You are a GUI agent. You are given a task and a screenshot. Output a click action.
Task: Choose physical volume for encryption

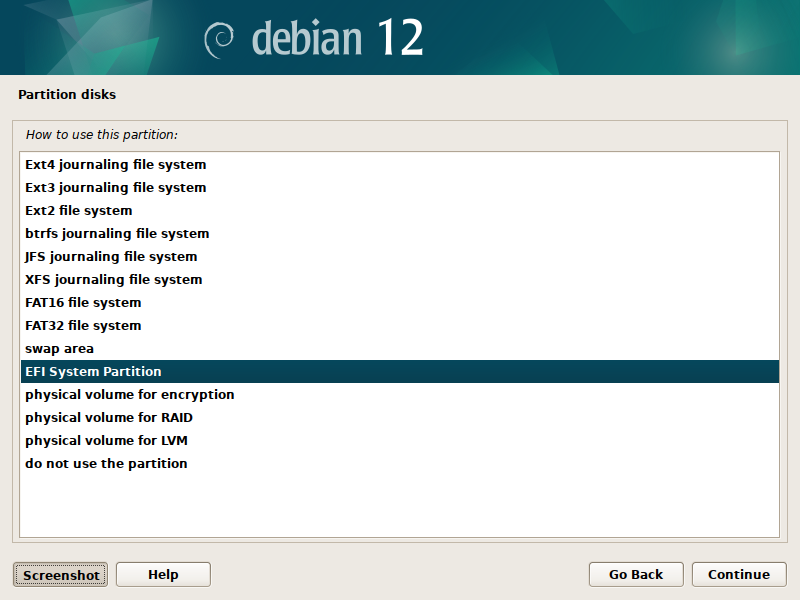[x=399, y=394]
